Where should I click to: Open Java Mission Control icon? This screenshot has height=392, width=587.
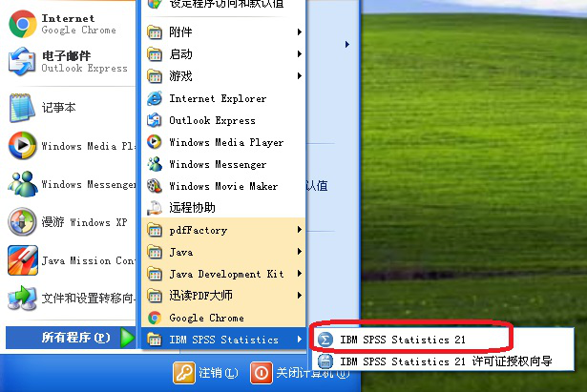[x=23, y=260]
